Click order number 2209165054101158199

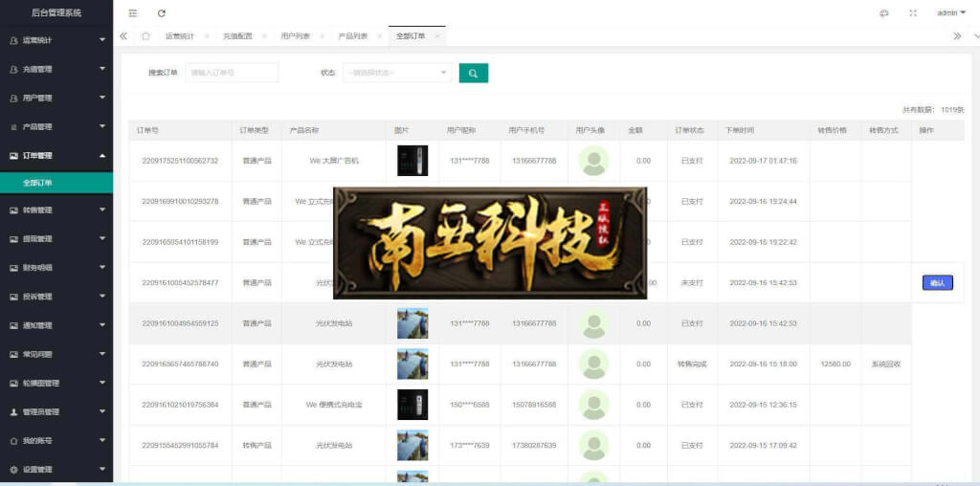(x=180, y=242)
